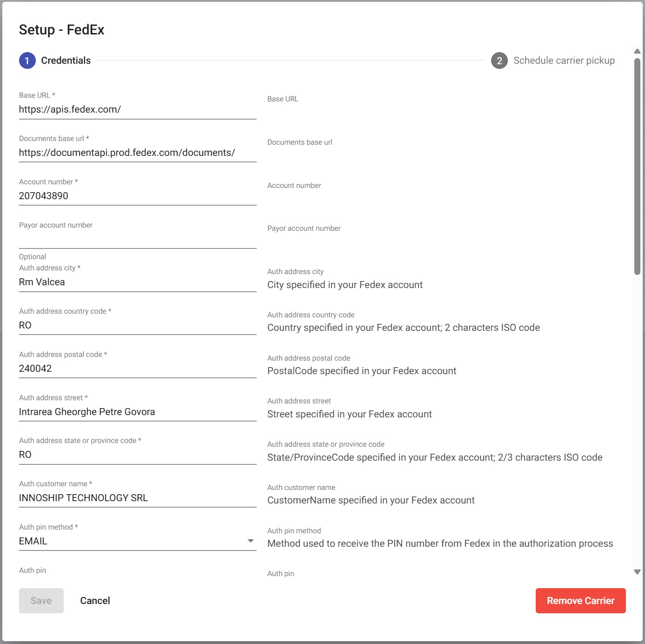The image size is (645, 644).
Task: Click the disabled Save button
Action: (x=41, y=601)
